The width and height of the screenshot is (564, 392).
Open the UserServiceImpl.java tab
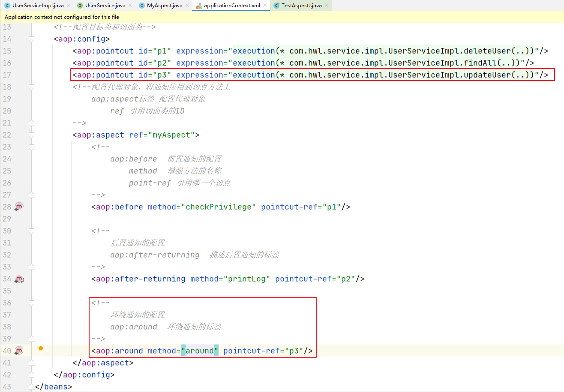[37, 6]
